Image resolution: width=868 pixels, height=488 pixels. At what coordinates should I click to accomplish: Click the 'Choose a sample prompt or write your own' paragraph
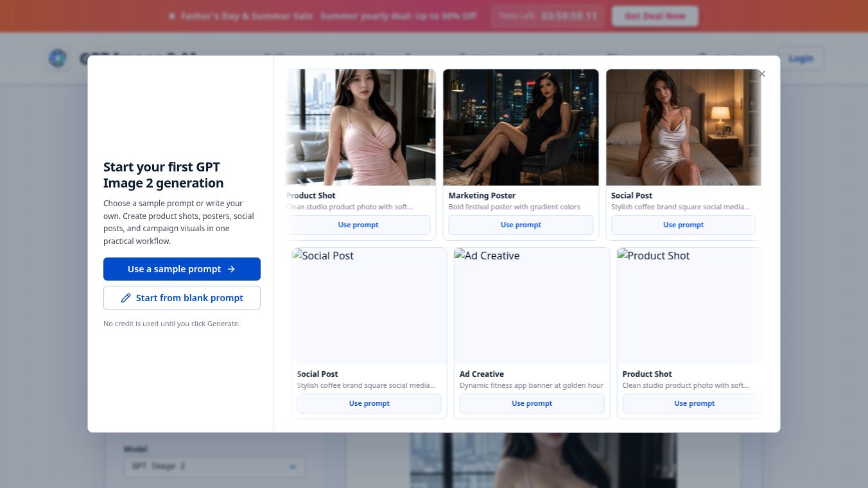(x=178, y=222)
